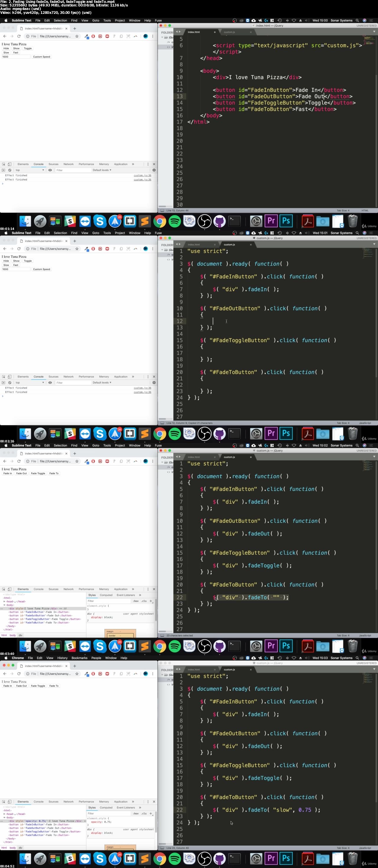Open Default levels dropdown in 00:01:14 frame
This screenshot has height=868, width=378.
(x=102, y=170)
